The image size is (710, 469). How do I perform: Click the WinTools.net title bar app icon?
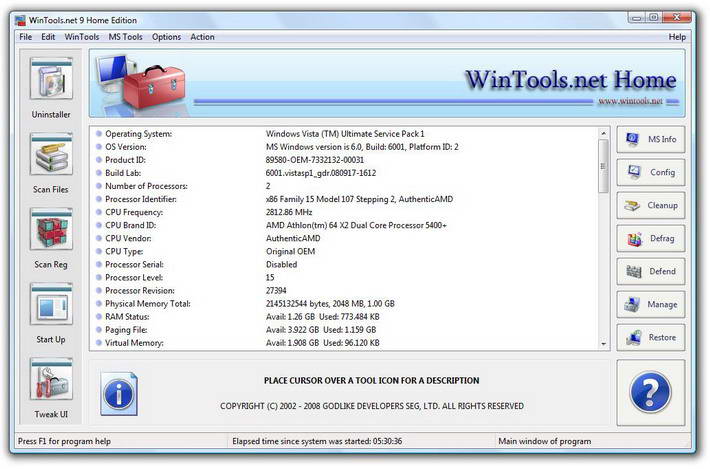(x=20, y=20)
